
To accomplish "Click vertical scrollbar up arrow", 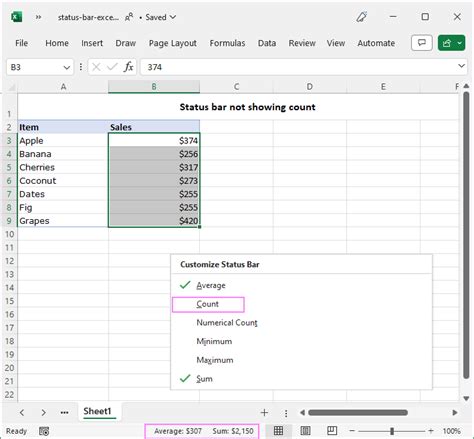I will (466, 86).
